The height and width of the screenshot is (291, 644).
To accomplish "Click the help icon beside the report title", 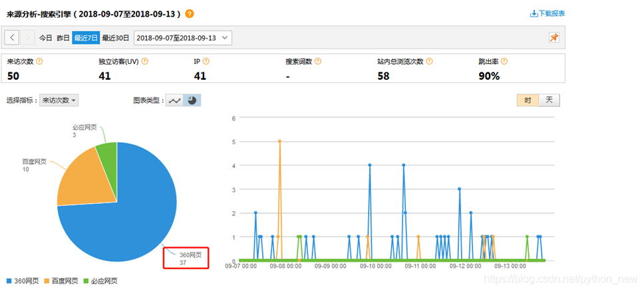I will tap(190, 14).
